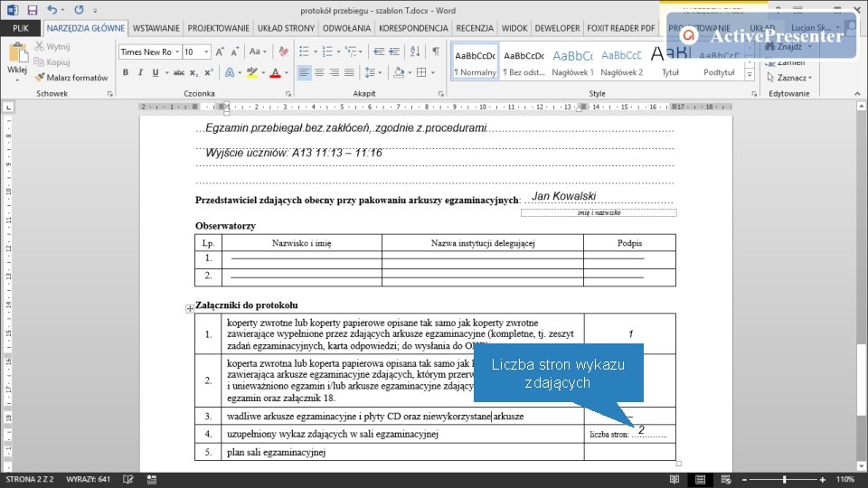Pick yellow text highlight color
This screenshot has width=868, height=488.
click(252, 72)
